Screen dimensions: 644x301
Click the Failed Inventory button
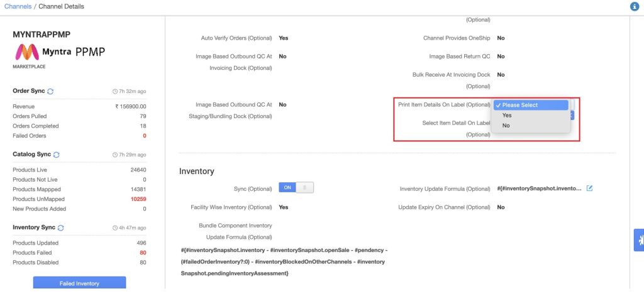pyautogui.click(x=79, y=283)
